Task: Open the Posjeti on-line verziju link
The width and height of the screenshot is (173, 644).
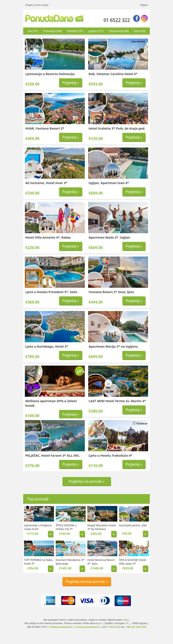Action: pos(37,5)
